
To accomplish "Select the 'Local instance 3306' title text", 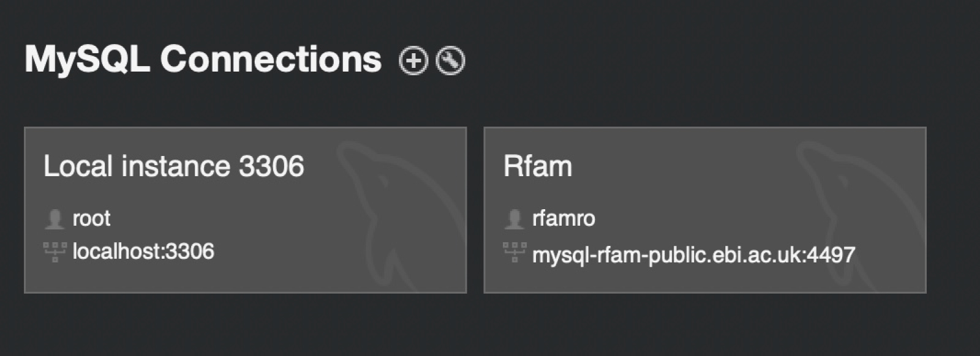I will tap(174, 166).
